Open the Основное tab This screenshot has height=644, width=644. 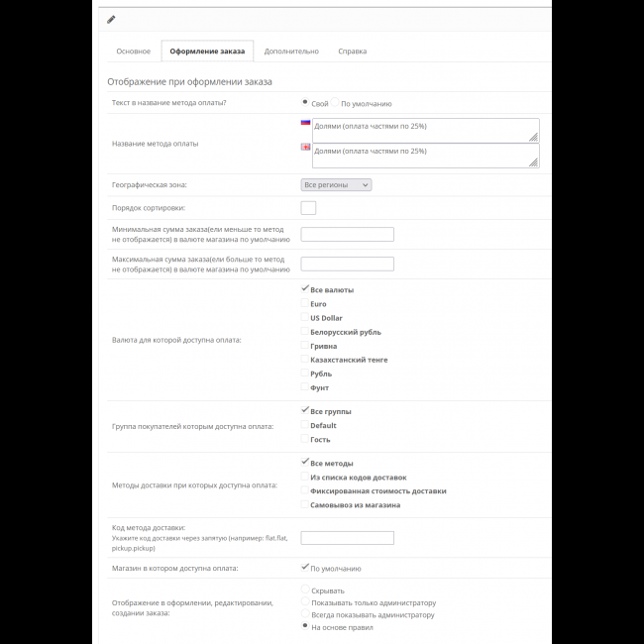pos(133,52)
